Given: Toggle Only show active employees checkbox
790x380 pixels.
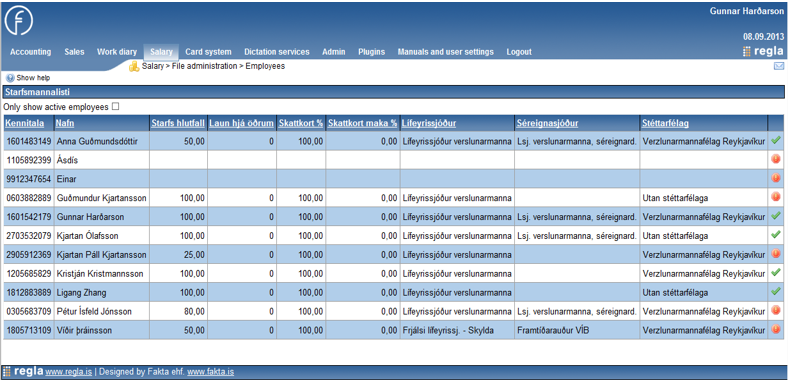Looking at the screenshot, I should tap(116, 106).
